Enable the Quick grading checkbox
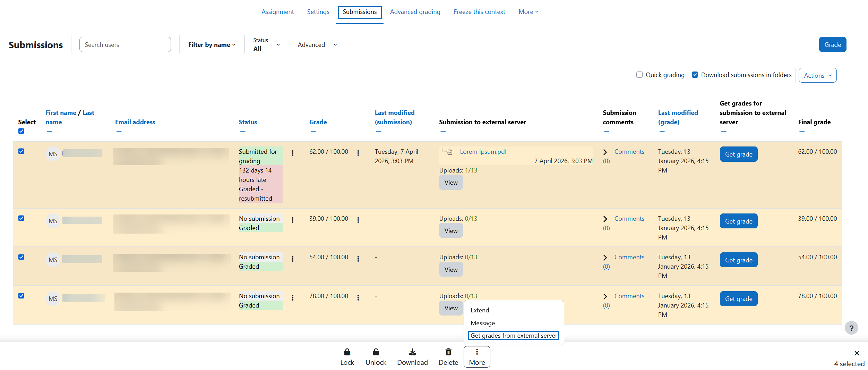868x370 pixels. coord(639,75)
